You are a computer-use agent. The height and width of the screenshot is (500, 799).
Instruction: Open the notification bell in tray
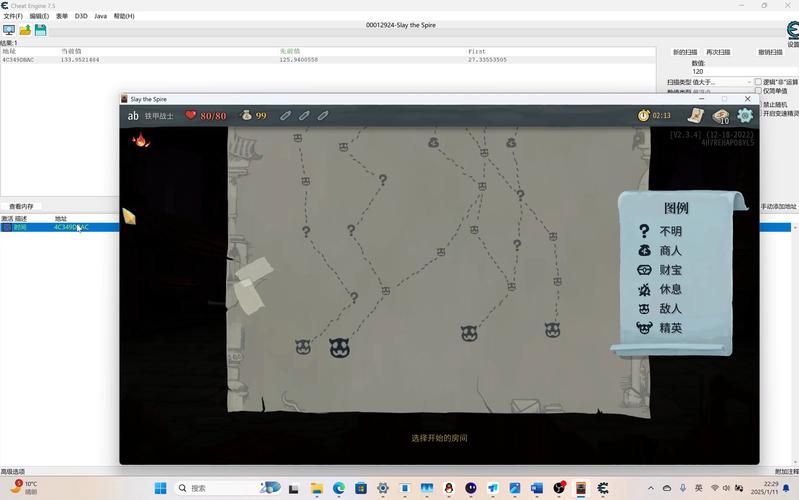tap(786, 488)
